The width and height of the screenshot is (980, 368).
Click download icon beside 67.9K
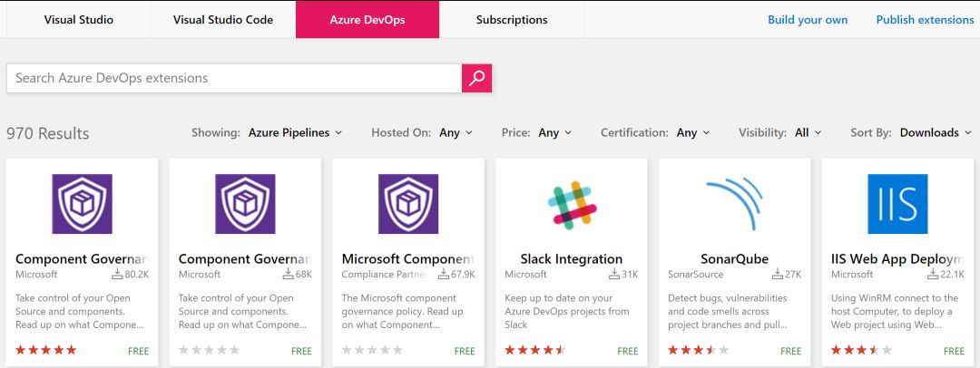(x=444, y=274)
